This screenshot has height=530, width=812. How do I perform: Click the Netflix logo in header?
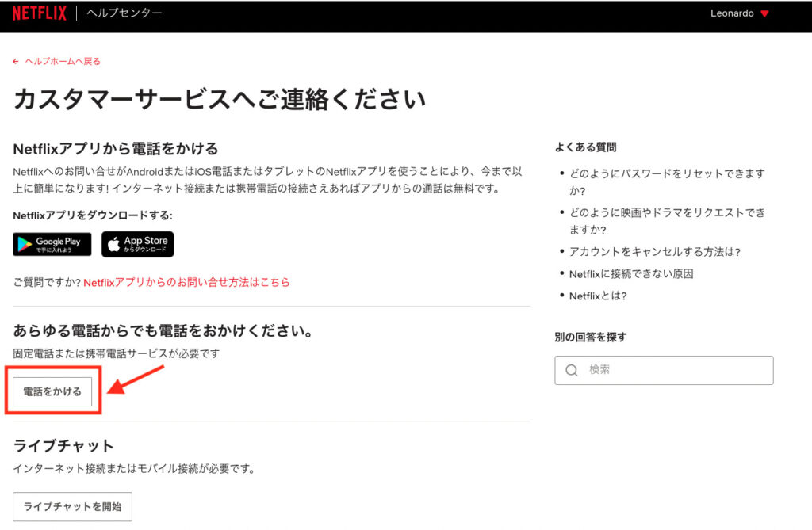pos(40,13)
